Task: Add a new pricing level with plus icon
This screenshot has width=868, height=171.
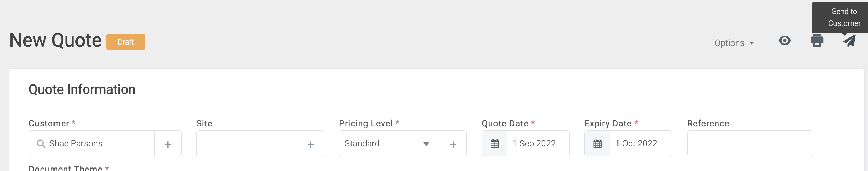Action: 453,144
